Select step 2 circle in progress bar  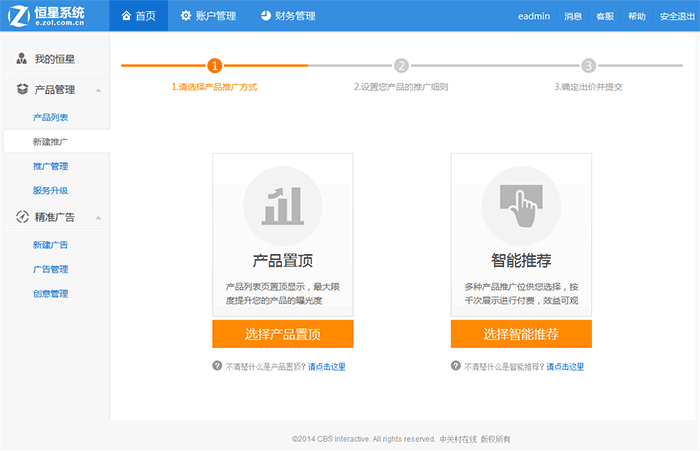click(401, 66)
